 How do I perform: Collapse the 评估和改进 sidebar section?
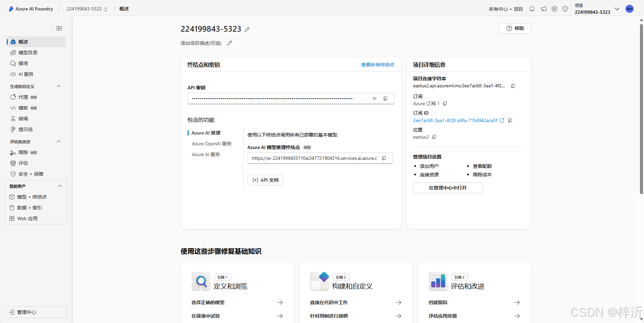click(x=59, y=142)
